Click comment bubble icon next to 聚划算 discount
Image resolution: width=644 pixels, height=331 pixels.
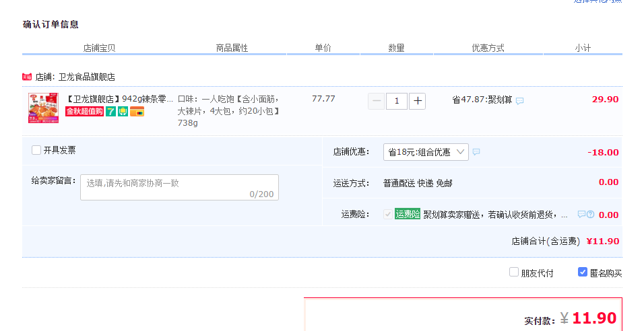point(519,100)
